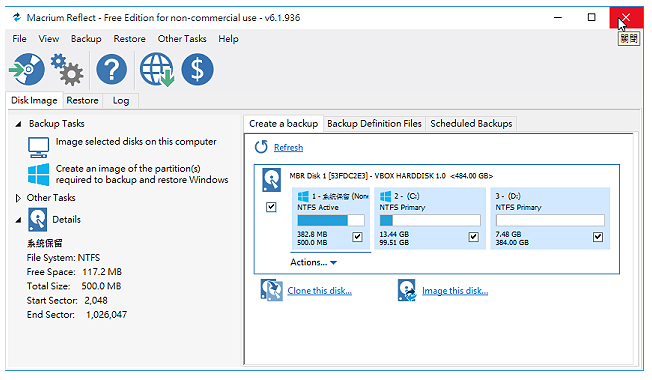Click the (C:) partition usage bar
Image resolution: width=652 pixels, height=380 pixels.
point(430,220)
